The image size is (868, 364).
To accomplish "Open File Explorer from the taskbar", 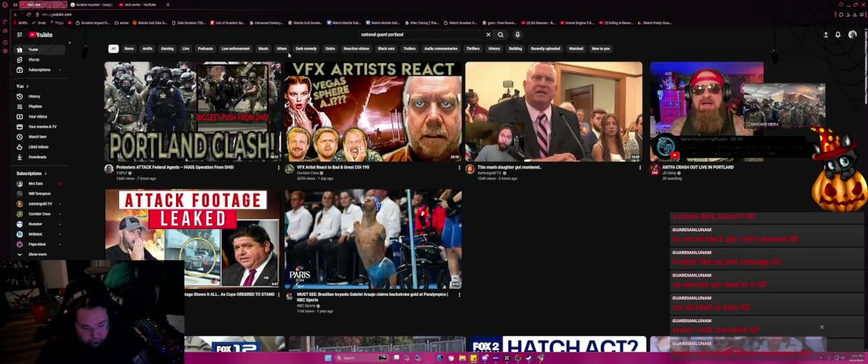I will pos(462,358).
